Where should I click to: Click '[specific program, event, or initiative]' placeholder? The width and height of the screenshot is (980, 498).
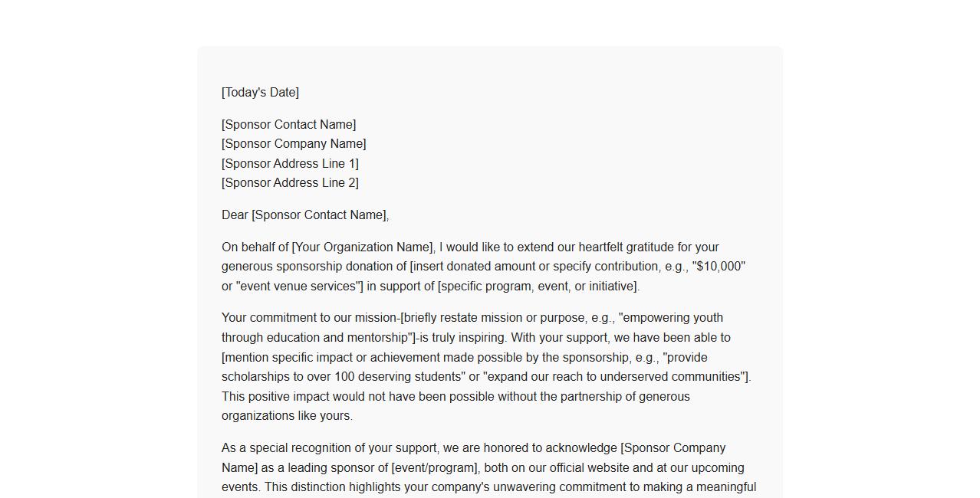[x=538, y=287]
